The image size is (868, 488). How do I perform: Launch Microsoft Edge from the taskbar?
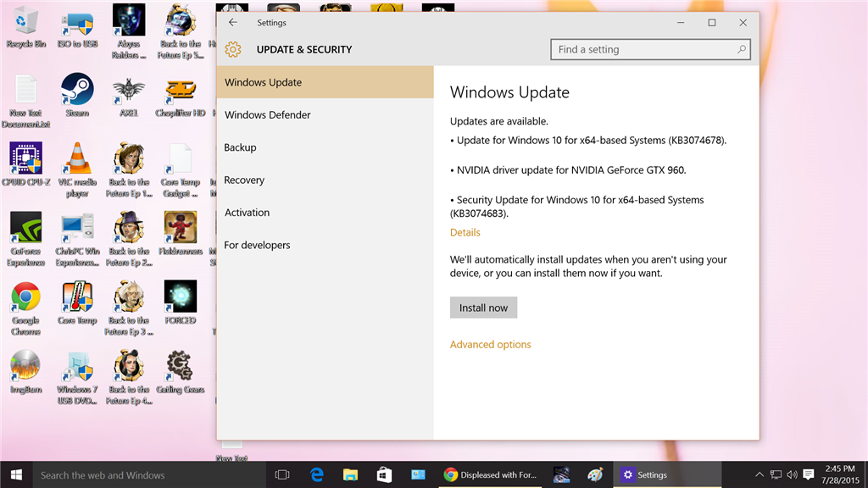317,474
